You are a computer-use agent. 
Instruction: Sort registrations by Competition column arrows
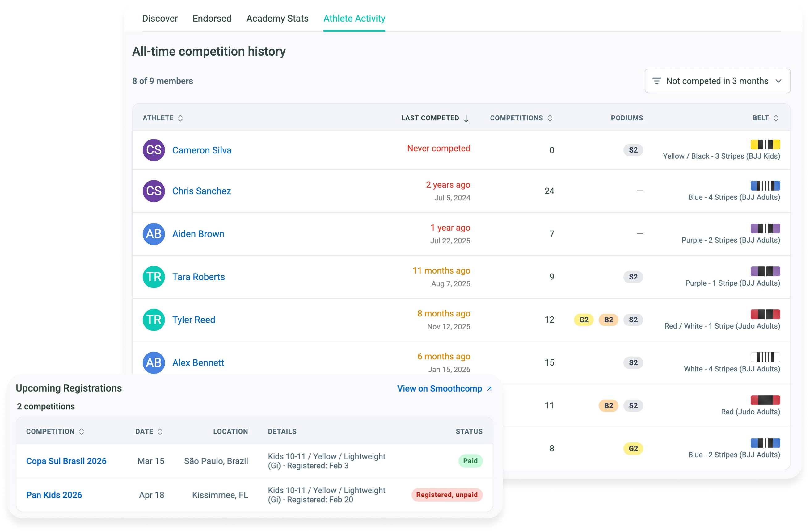(x=81, y=431)
